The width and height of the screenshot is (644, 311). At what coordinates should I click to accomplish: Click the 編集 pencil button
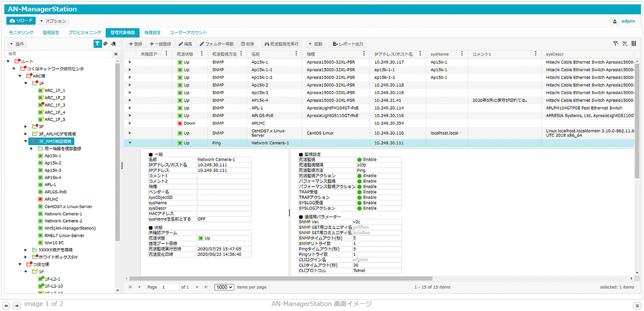(185, 44)
